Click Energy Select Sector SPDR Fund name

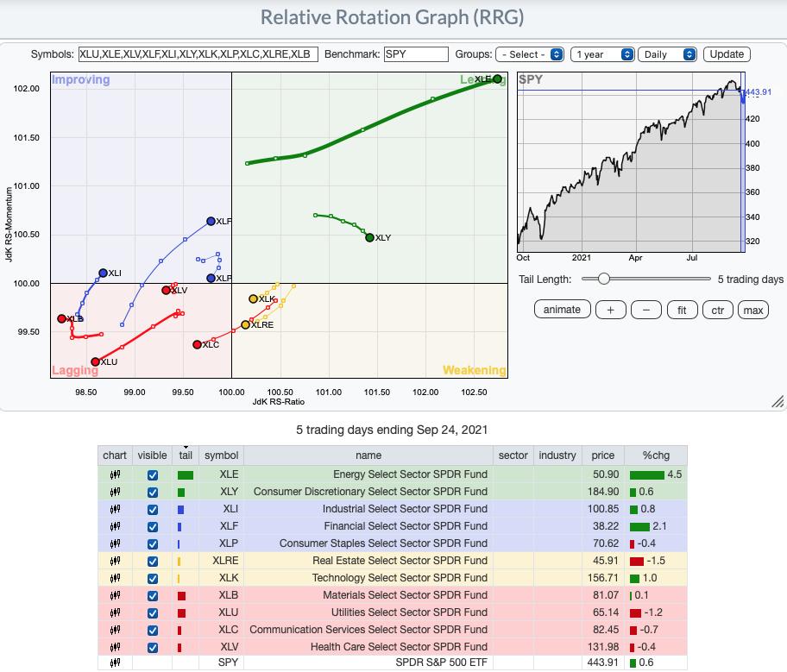410,474
